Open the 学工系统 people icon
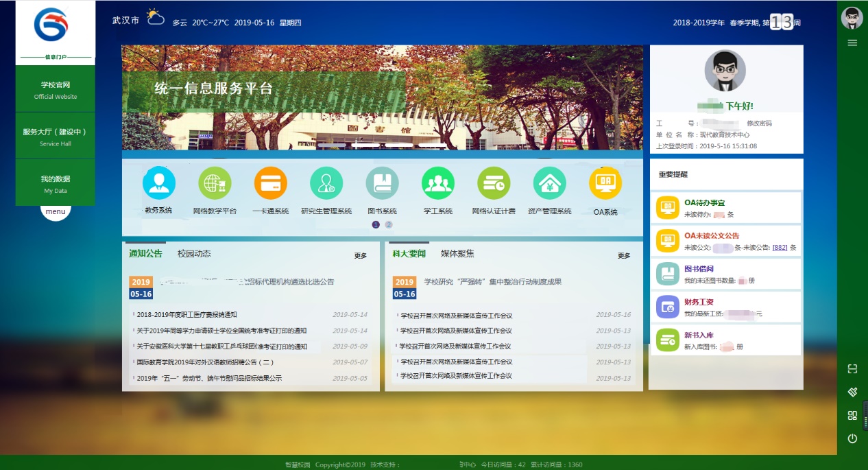868x470 pixels. [438, 184]
